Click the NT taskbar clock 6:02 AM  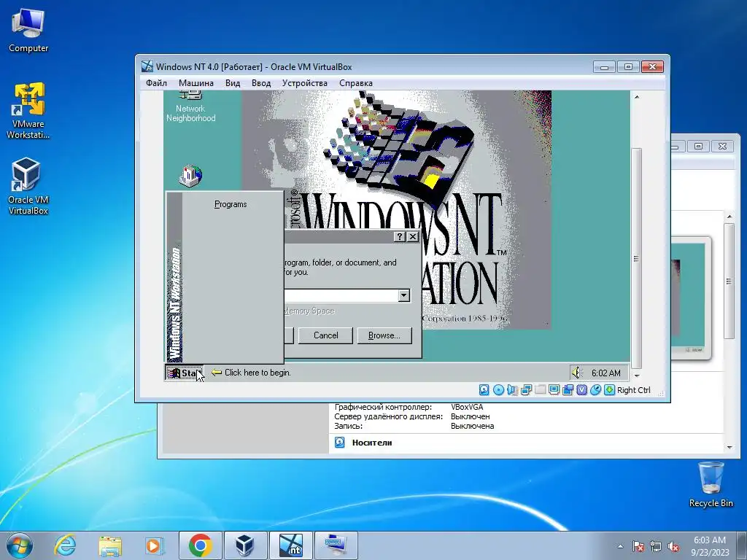[x=606, y=373]
